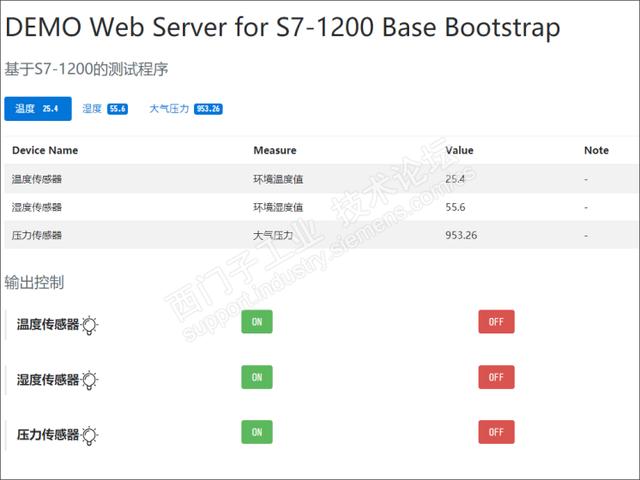Click the 压力传感器 label in output control
Viewport: 640px width, 480px height.
pos(48,435)
